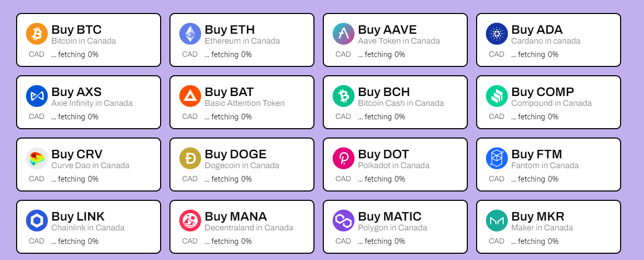Click the pink Polkadot icon
Viewport: 644px width, 260px height.
[x=344, y=158]
